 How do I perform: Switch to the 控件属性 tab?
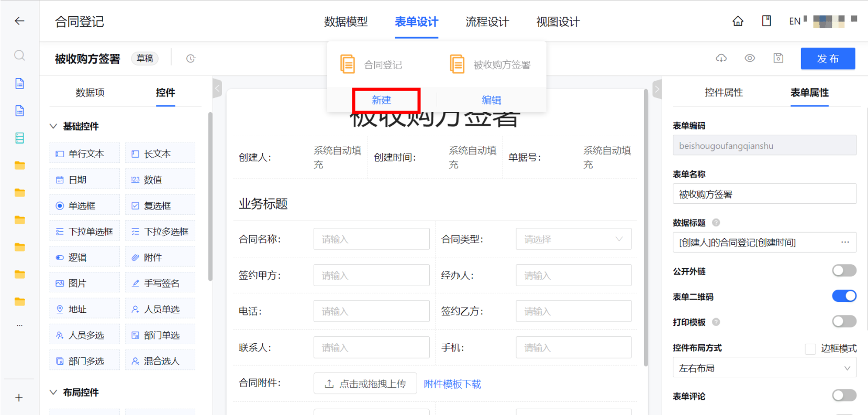pyautogui.click(x=724, y=93)
